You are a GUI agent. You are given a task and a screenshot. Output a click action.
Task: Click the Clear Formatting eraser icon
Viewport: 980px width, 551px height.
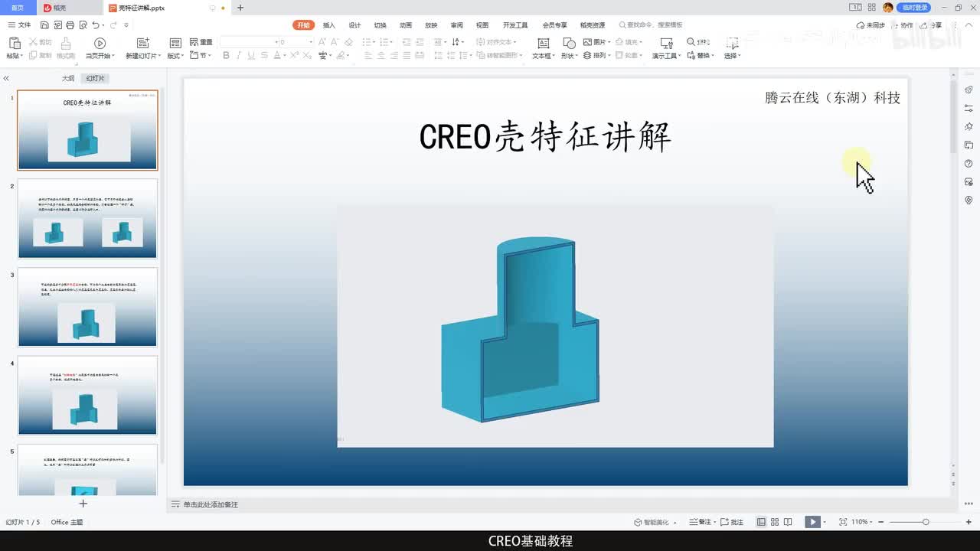pos(349,42)
